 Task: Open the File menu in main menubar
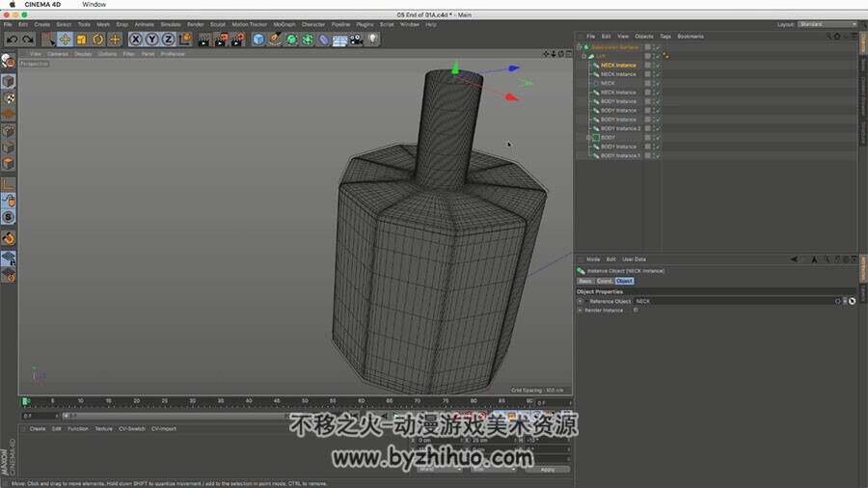(x=8, y=24)
